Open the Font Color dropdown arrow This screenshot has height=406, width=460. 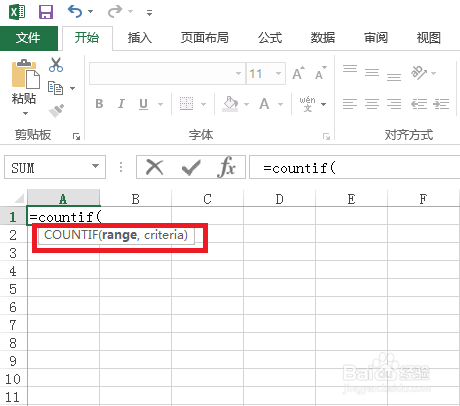(x=280, y=104)
